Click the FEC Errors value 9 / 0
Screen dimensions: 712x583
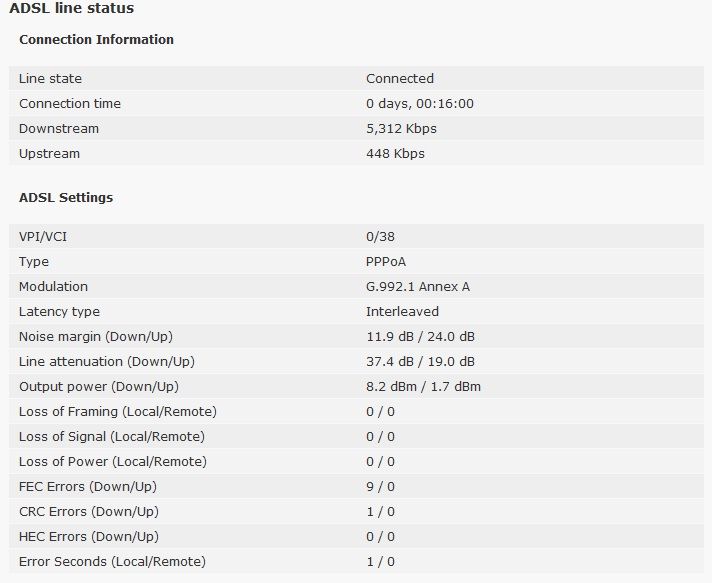pyautogui.click(x=380, y=487)
